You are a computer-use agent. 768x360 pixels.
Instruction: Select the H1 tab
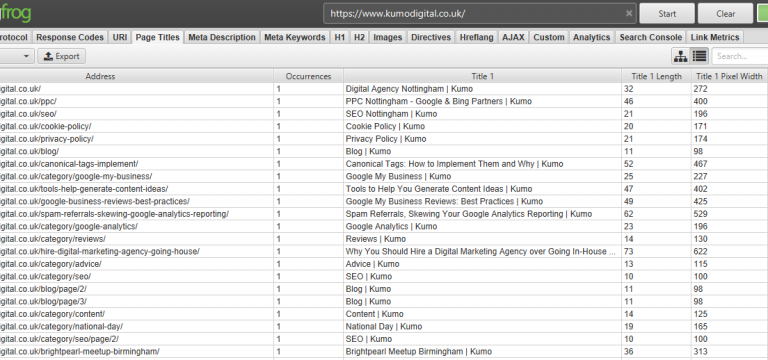[x=340, y=37]
